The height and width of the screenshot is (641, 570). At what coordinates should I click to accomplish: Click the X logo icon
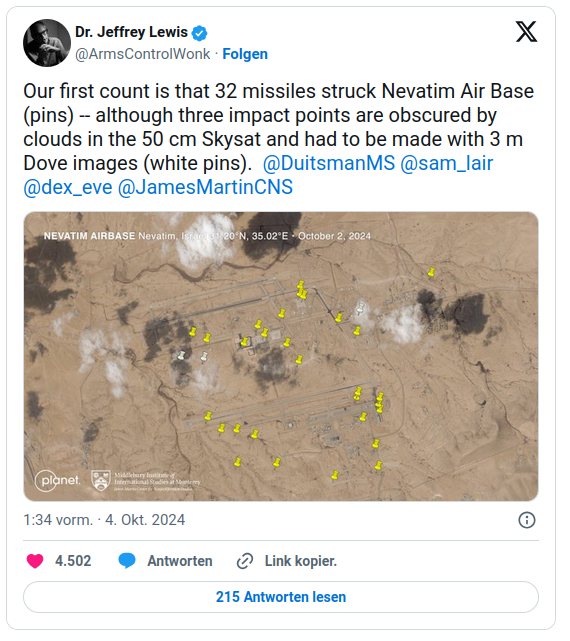click(526, 32)
